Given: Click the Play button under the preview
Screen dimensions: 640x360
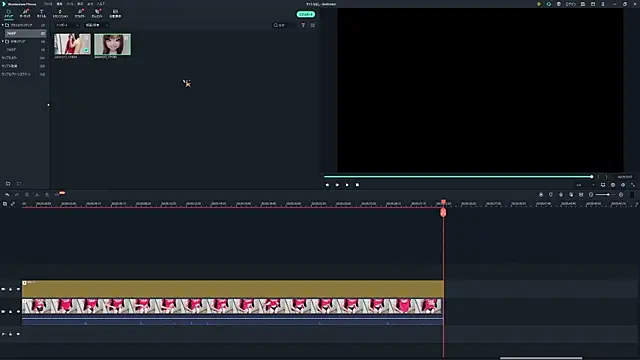Looking at the screenshot, I should click(347, 185).
